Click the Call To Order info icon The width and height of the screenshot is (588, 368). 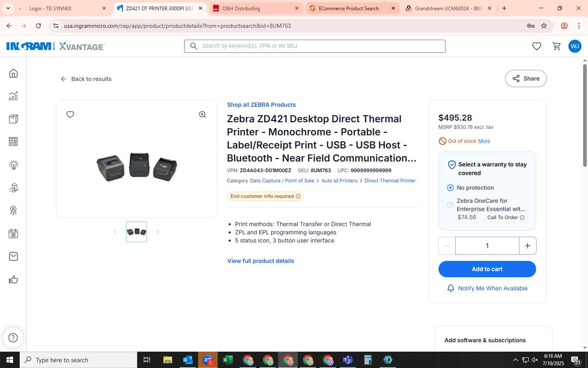pos(522,218)
